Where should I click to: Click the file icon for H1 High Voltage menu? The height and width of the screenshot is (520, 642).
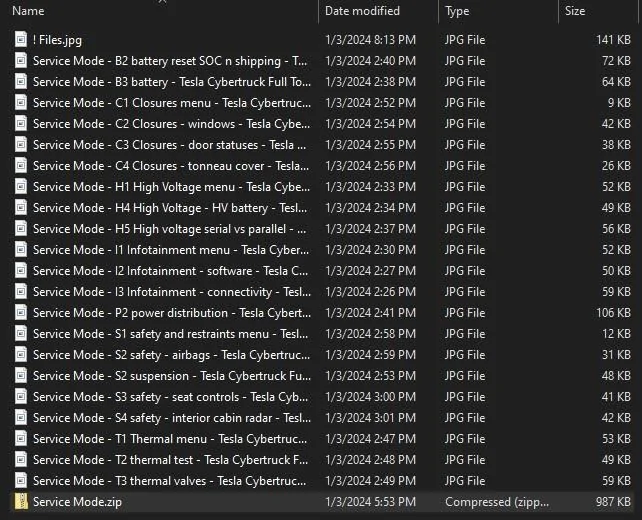pyautogui.click(x=21, y=187)
